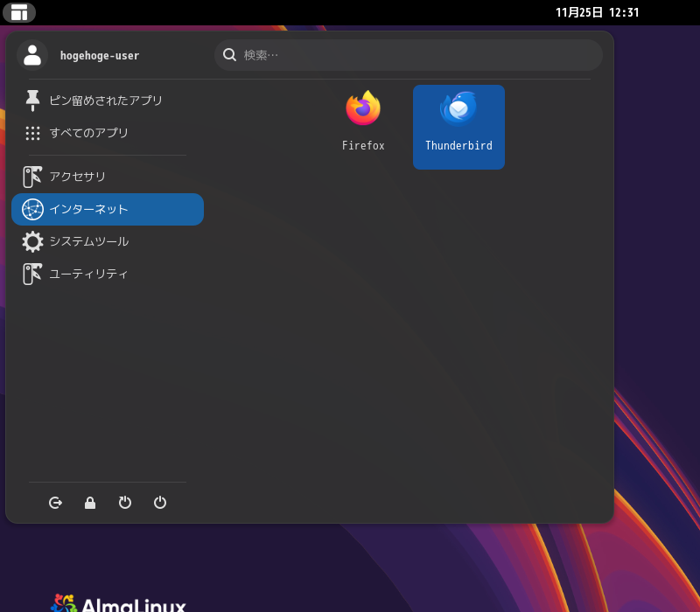Toggle the app menu button in the top bar

tap(19, 12)
